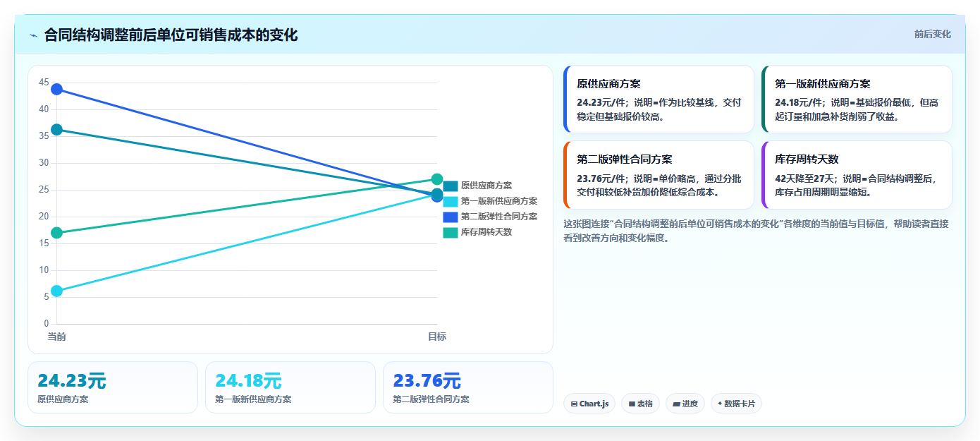Click the green data point at 当前 near 17

(x=56, y=233)
